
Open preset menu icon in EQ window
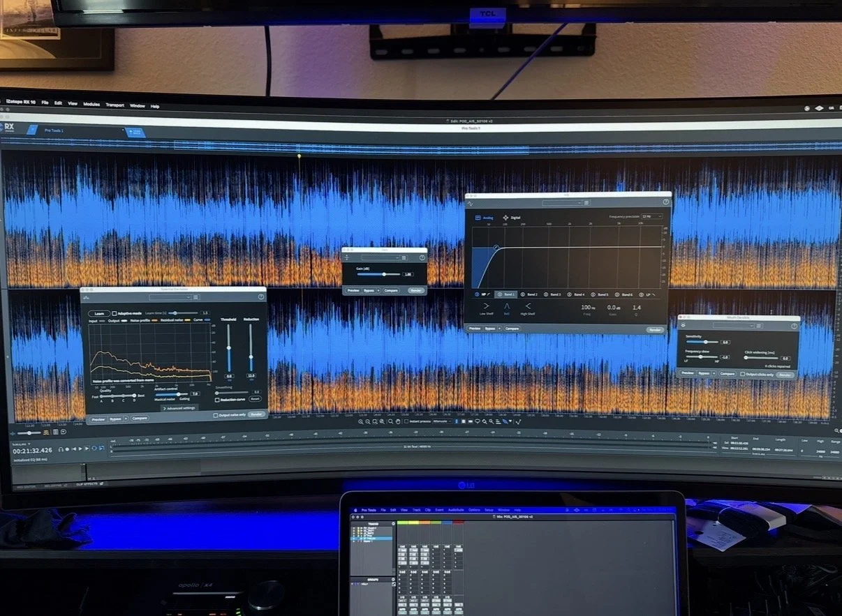click(x=586, y=203)
